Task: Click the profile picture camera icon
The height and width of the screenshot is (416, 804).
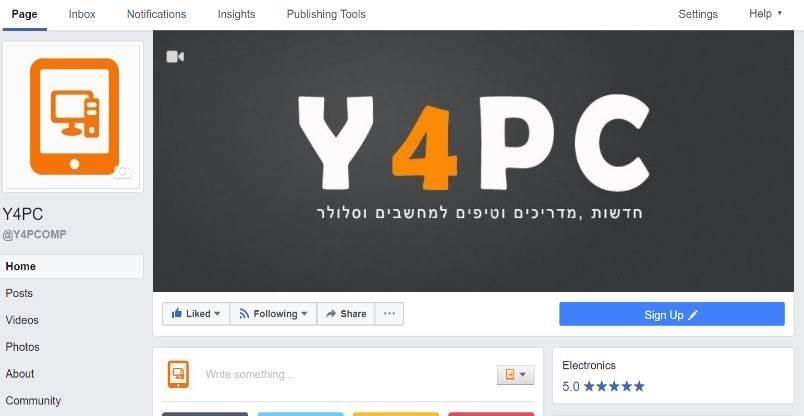Action: (x=123, y=172)
